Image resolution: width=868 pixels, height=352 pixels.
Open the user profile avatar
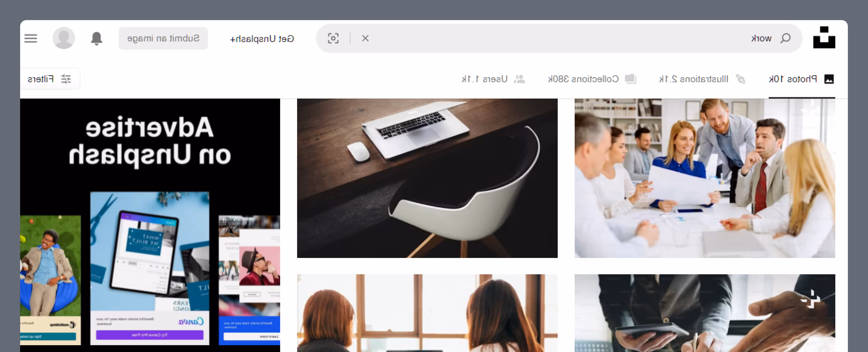pos(64,38)
